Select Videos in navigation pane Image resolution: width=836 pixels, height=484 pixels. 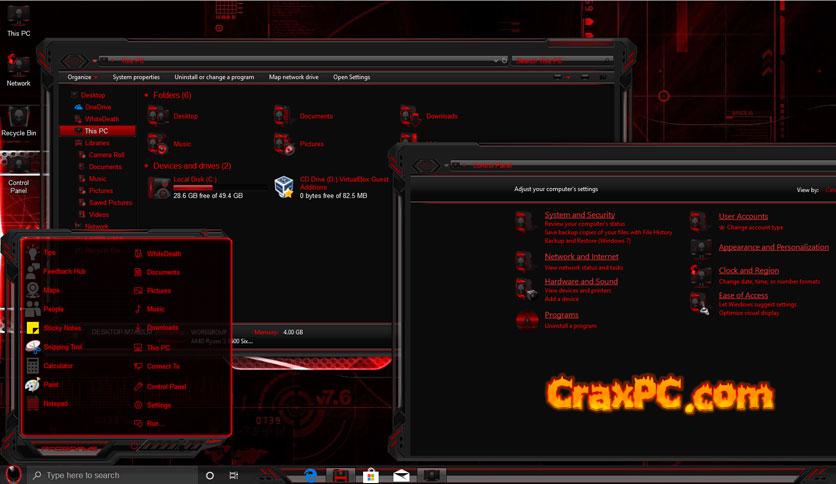(94, 214)
